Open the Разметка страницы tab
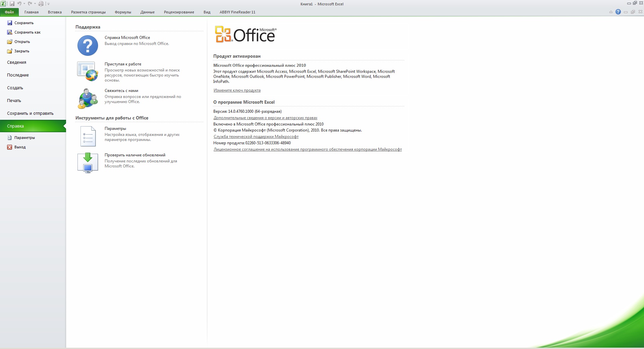 88,12
